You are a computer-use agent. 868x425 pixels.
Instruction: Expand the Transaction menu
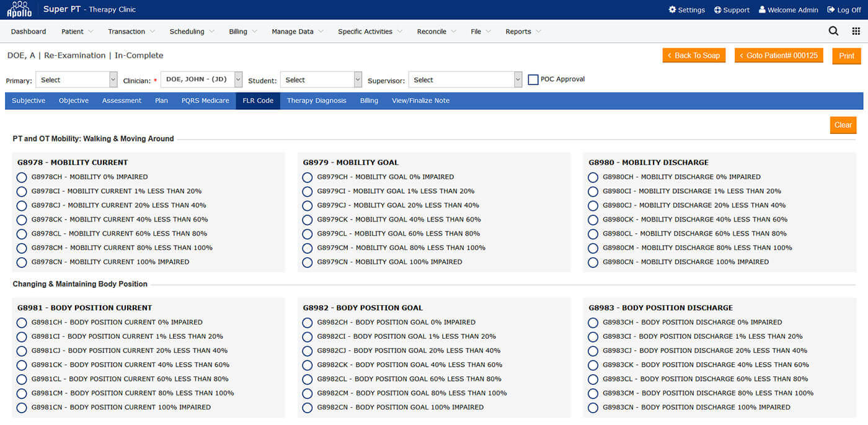[131, 32]
